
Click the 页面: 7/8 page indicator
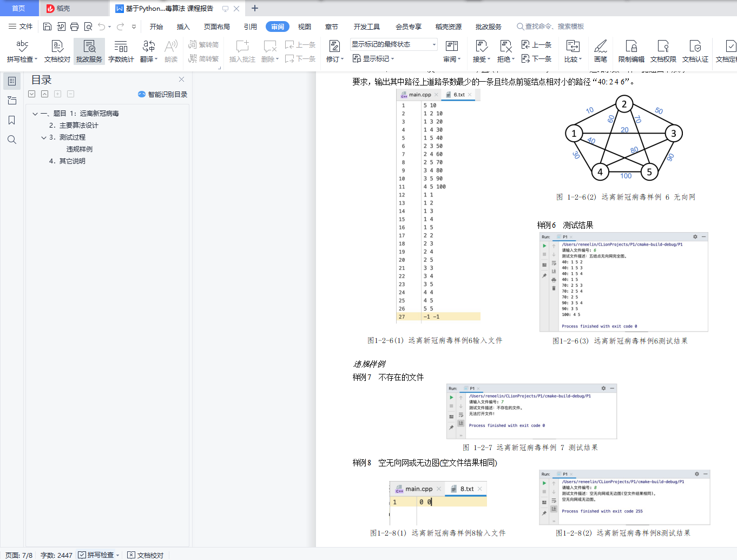pos(19,555)
